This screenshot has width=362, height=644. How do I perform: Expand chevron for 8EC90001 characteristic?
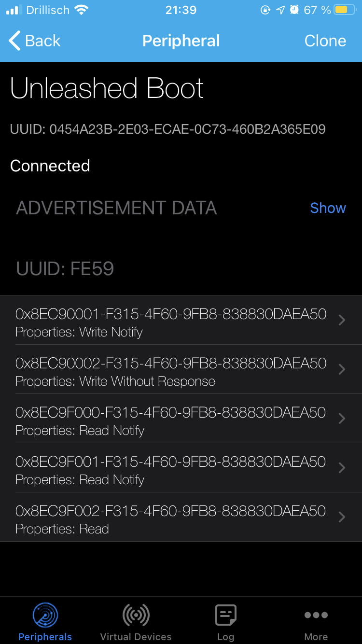point(342,320)
